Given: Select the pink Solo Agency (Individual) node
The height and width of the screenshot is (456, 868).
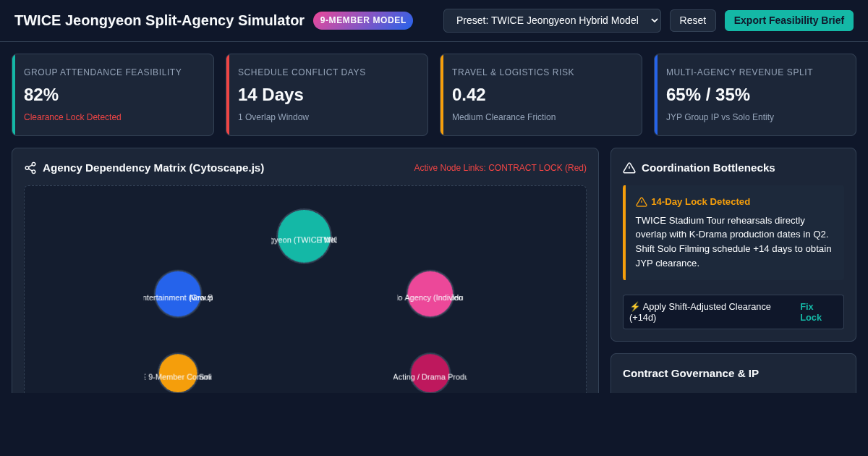Looking at the screenshot, I should click(430, 294).
